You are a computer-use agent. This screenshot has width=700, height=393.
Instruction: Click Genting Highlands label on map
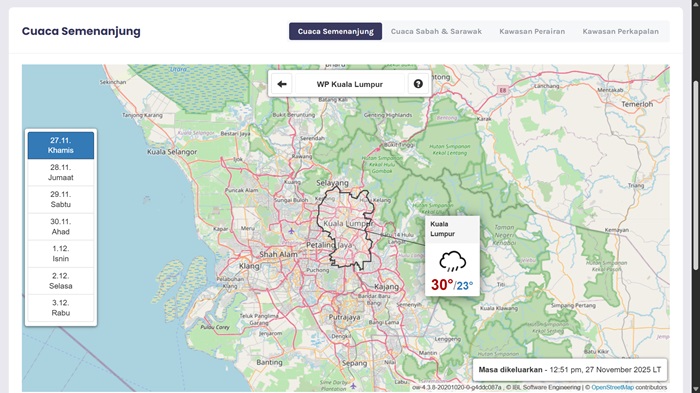[x=388, y=115]
